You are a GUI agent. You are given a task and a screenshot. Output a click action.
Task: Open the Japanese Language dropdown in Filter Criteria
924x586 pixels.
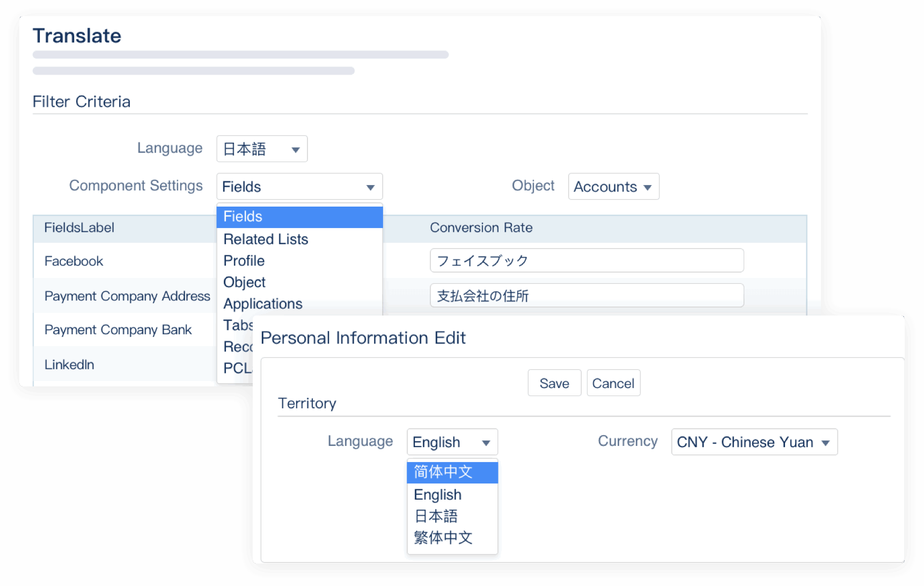point(262,149)
